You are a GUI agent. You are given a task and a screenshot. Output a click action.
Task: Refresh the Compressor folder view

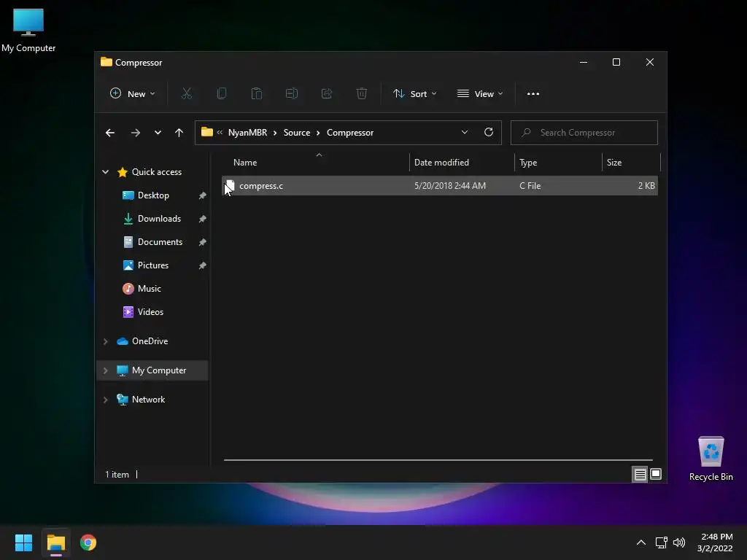point(489,133)
